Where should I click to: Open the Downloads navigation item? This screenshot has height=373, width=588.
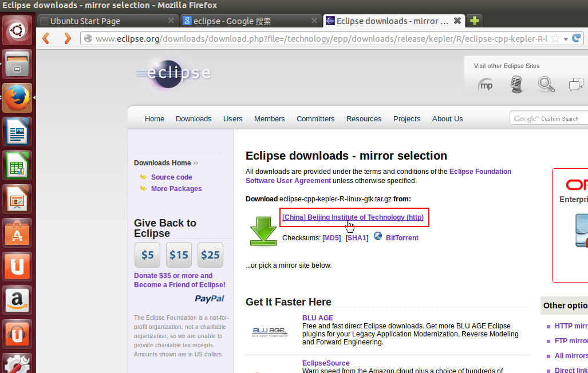(194, 119)
